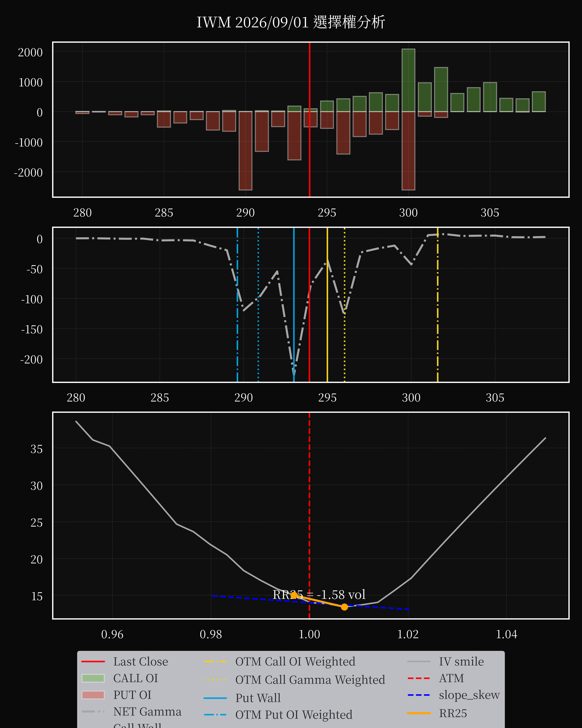Click the dotted blue vertical line in gamma chart

[259, 305]
